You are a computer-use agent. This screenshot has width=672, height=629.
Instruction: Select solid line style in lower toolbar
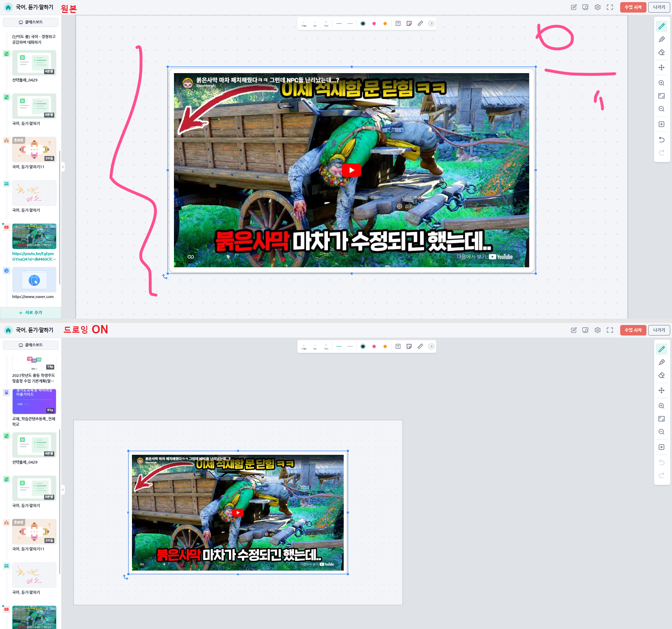point(339,346)
